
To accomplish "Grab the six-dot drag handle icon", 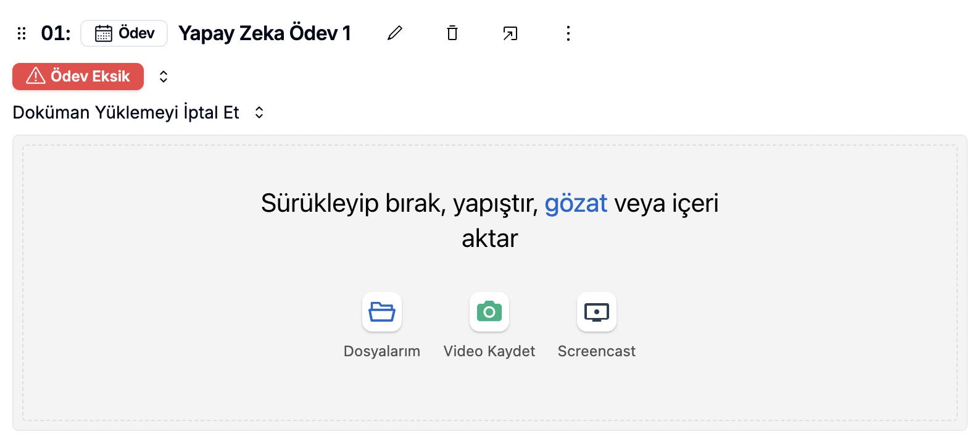I will tap(22, 33).
